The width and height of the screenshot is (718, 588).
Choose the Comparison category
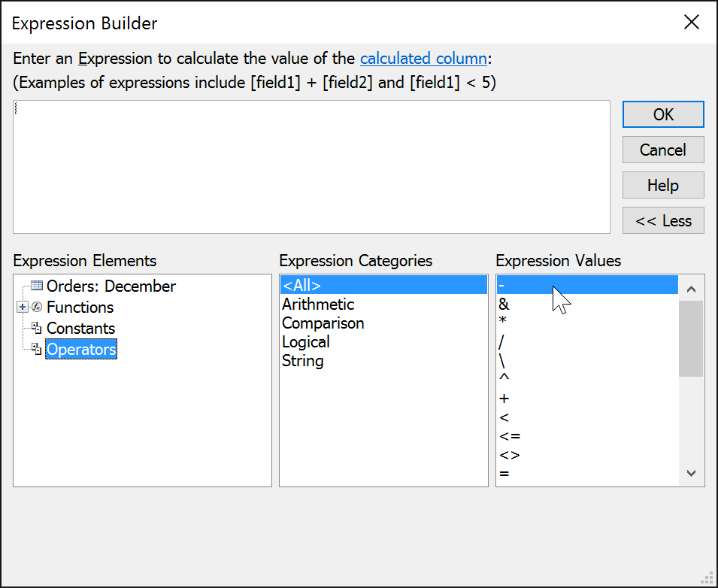pos(323,323)
